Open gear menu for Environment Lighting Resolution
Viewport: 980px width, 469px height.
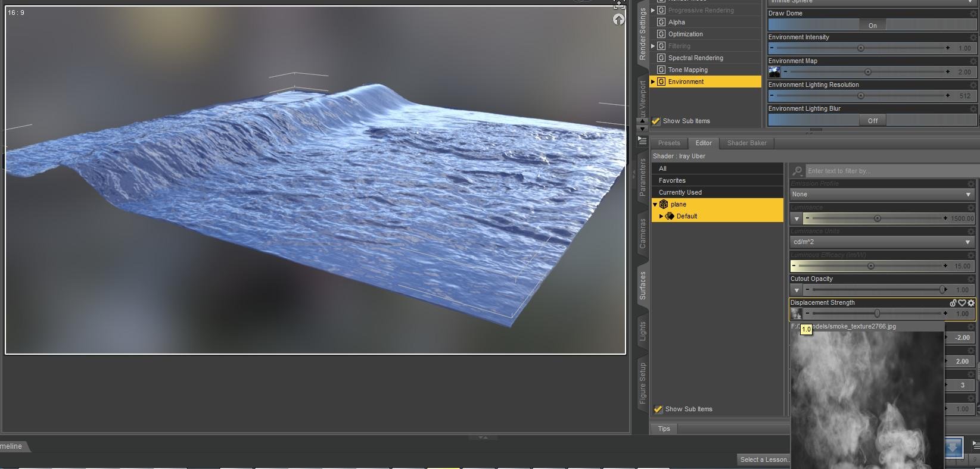click(973, 85)
